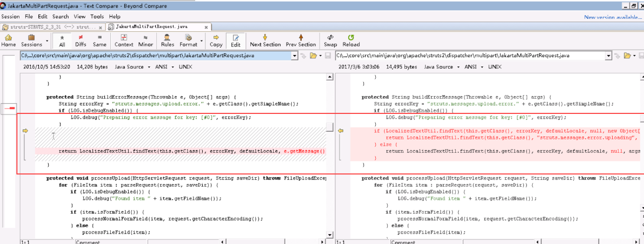Toggle the Same display filter
Screen dimensions: 644x244
pos(99,40)
